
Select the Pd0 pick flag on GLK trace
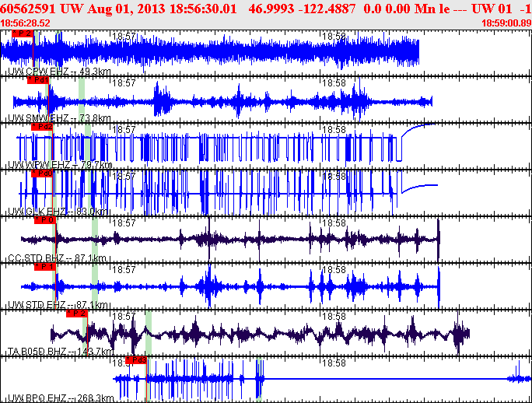coord(41,173)
